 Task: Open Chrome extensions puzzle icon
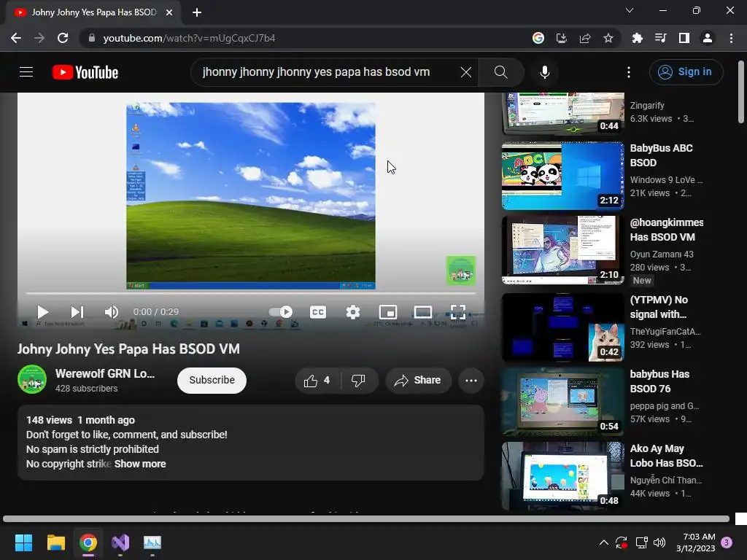[x=637, y=38]
